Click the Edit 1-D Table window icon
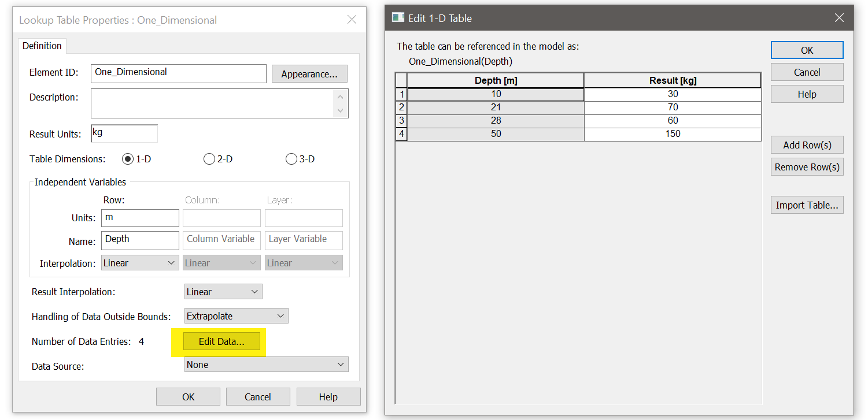This screenshot has width=868, height=420. (x=398, y=18)
